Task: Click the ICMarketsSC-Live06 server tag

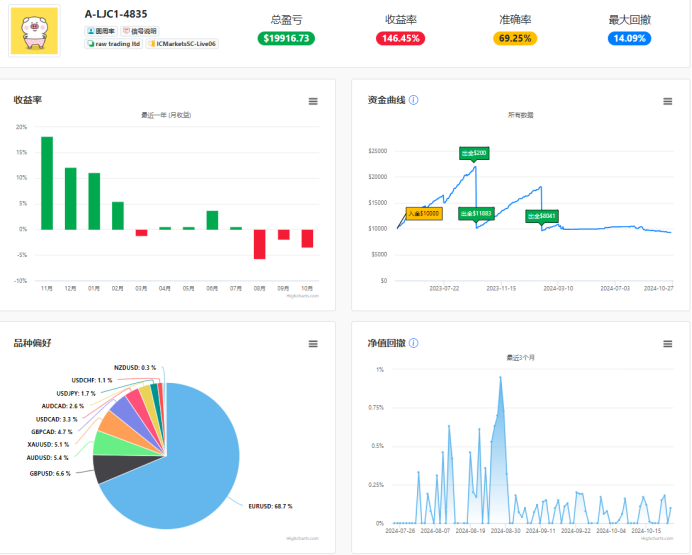Action: [x=182, y=44]
